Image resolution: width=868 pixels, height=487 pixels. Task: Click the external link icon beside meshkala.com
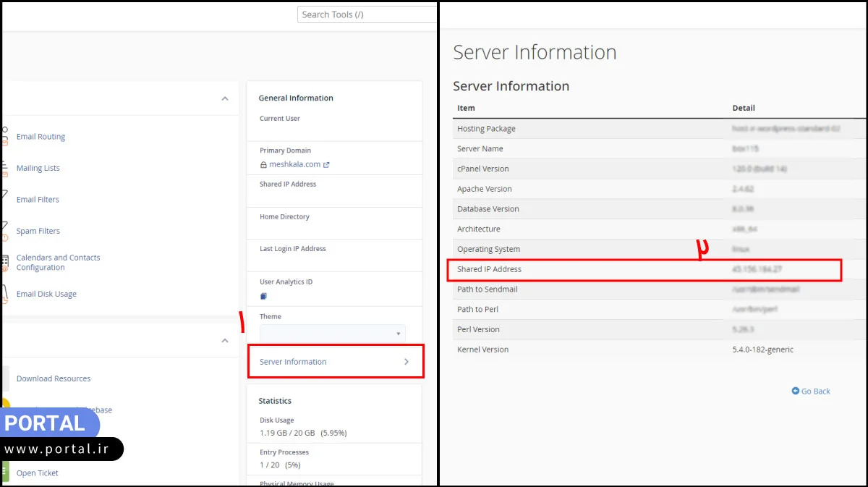pyautogui.click(x=326, y=165)
